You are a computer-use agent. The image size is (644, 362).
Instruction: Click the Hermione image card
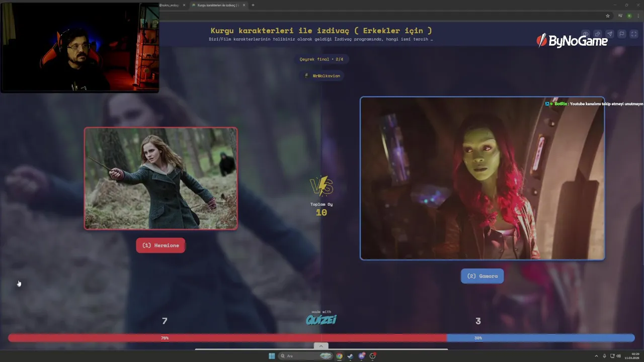point(161,178)
